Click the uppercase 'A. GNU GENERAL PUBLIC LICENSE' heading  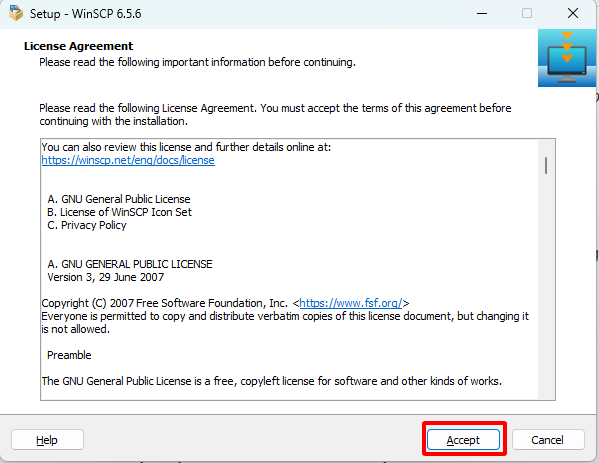click(130, 264)
